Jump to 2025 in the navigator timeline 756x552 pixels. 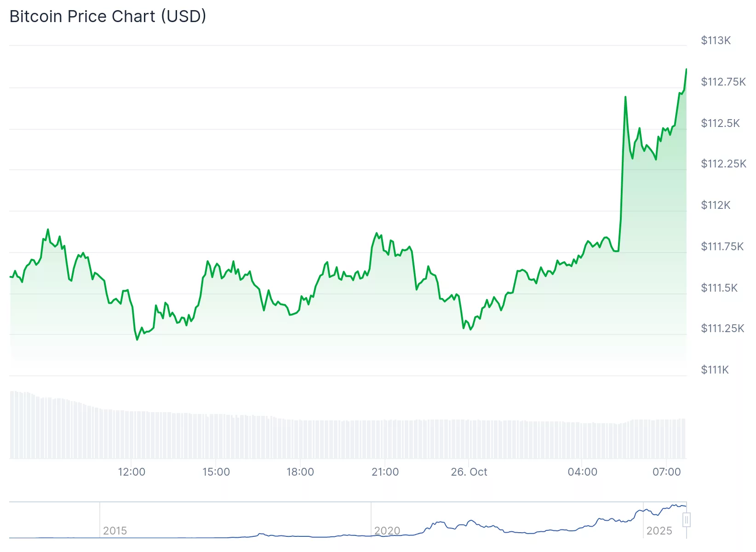659,531
